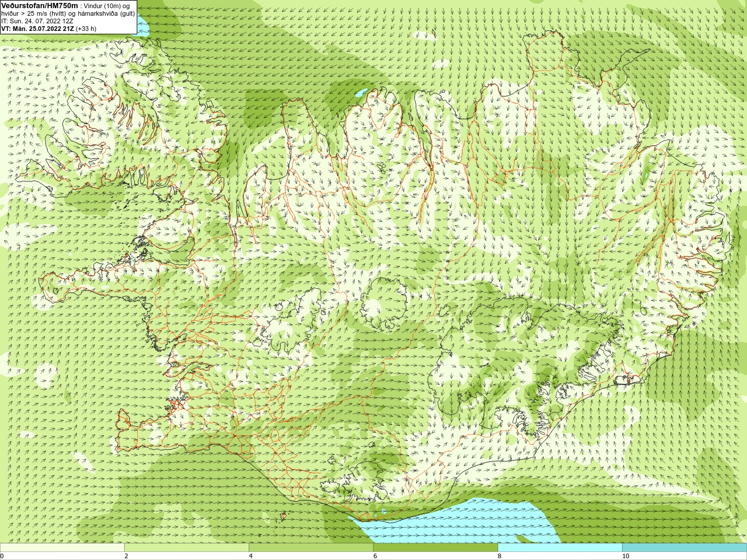Click the 'Vindur (10m) og' legend text
747x560 pixels.
(x=107, y=6)
